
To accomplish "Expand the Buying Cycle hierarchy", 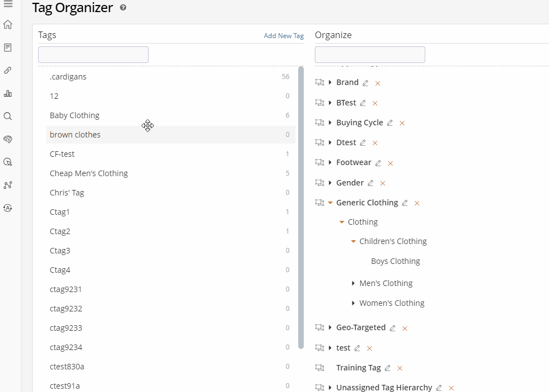I will pos(330,123).
